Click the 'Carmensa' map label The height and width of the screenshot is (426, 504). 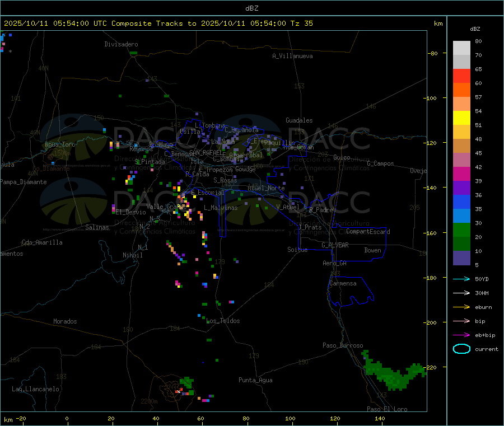[x=343, y=283]
